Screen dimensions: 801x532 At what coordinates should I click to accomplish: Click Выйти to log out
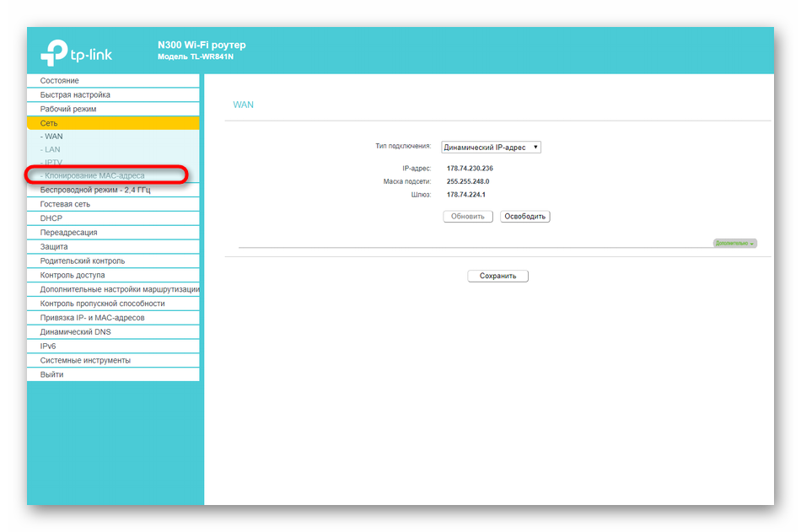(113, 374)
